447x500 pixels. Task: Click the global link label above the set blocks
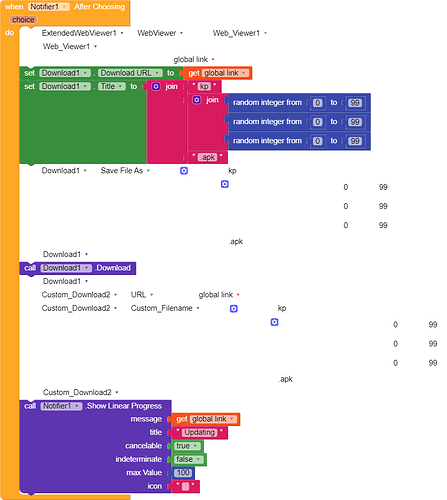coord(191,59)
